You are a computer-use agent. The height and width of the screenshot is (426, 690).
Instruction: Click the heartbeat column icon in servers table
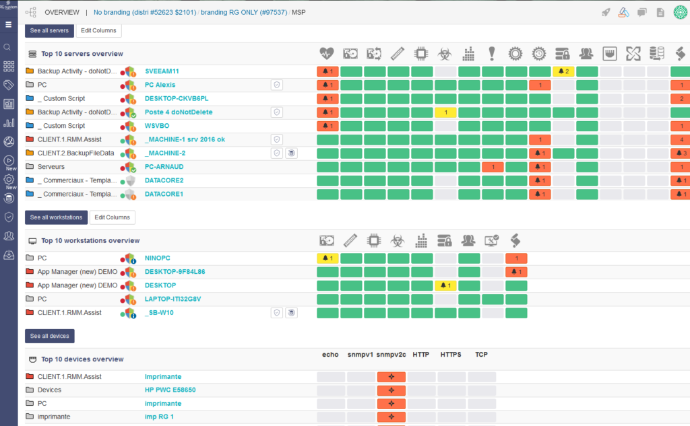tap(327, 53)
